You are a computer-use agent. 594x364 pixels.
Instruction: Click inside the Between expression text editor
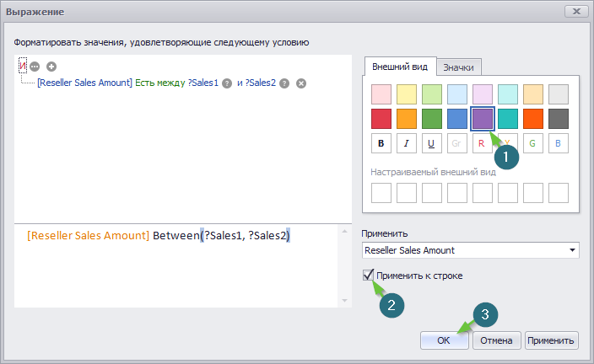click(175, 265)
